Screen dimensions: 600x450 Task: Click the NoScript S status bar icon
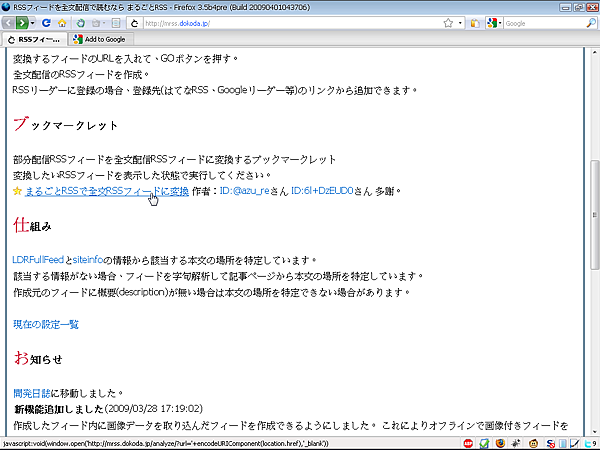pos(551,443)
